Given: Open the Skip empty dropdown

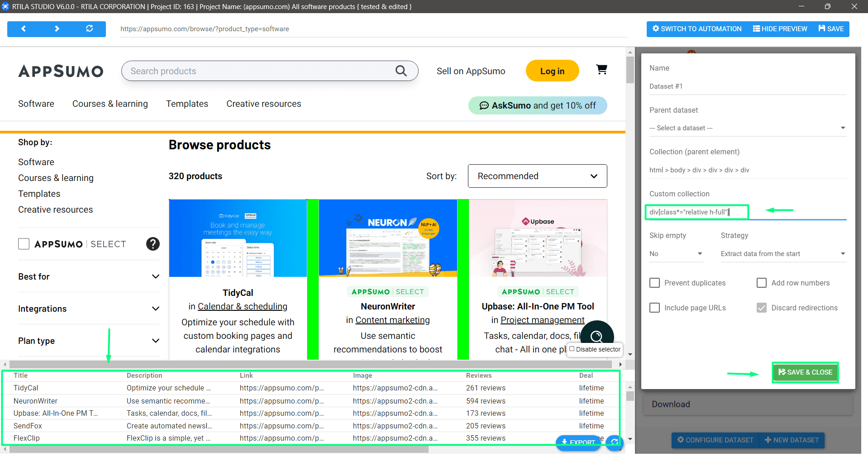Looking at the screenshot, I should [676, 254].
